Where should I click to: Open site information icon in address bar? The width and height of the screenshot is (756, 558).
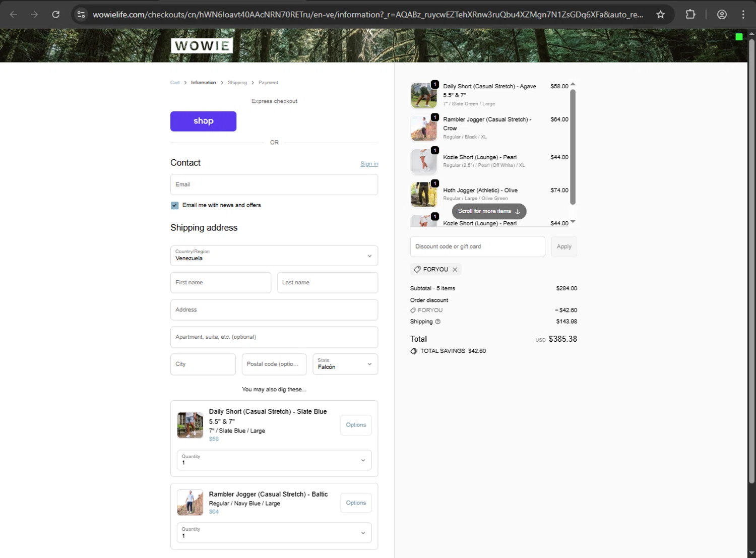[x=81, y=15]
